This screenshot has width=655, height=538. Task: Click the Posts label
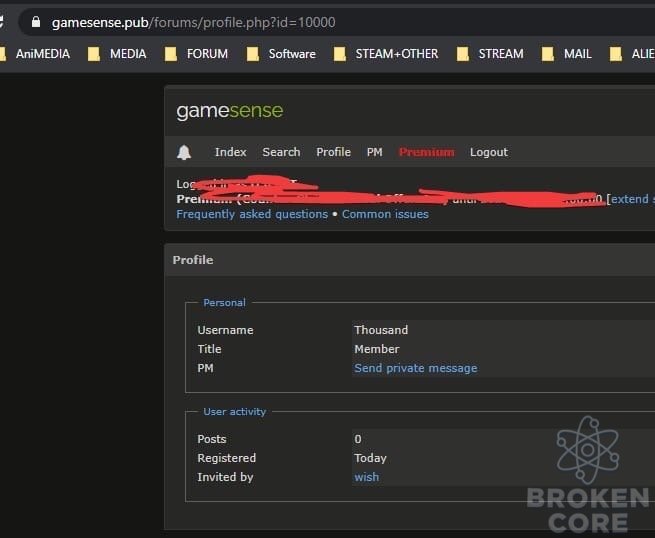pyautogui.click(x=212, y=439)
